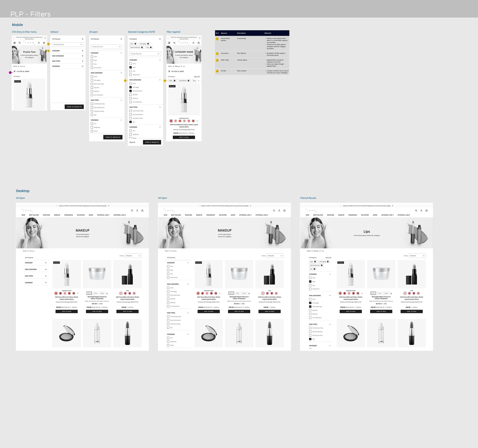The image size is (478, 448).
Task: Select Best Sellers in first desktop frame navigation
Action: (34, 215)
